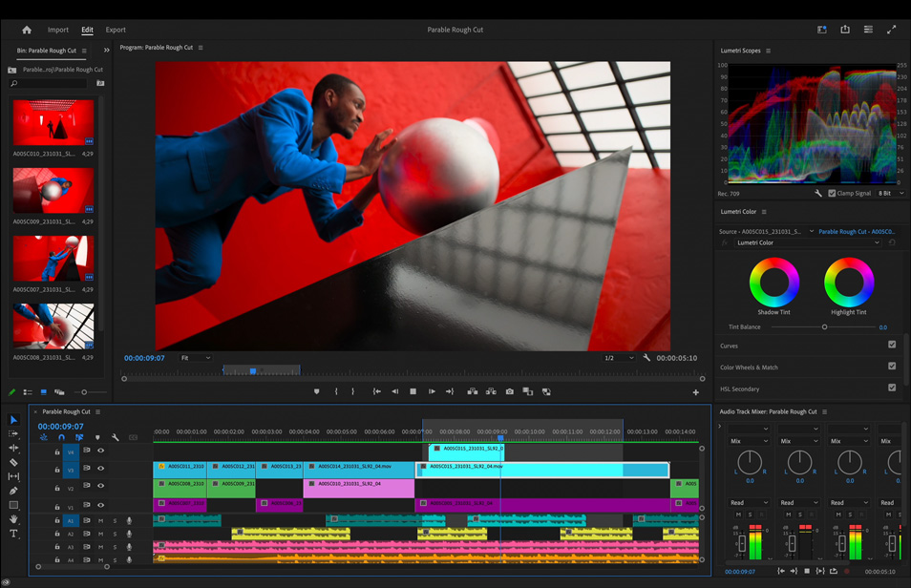This screenshot has width=911, height=588.
Task: Stop playback in the Program monitor
Action: (413, 391)
